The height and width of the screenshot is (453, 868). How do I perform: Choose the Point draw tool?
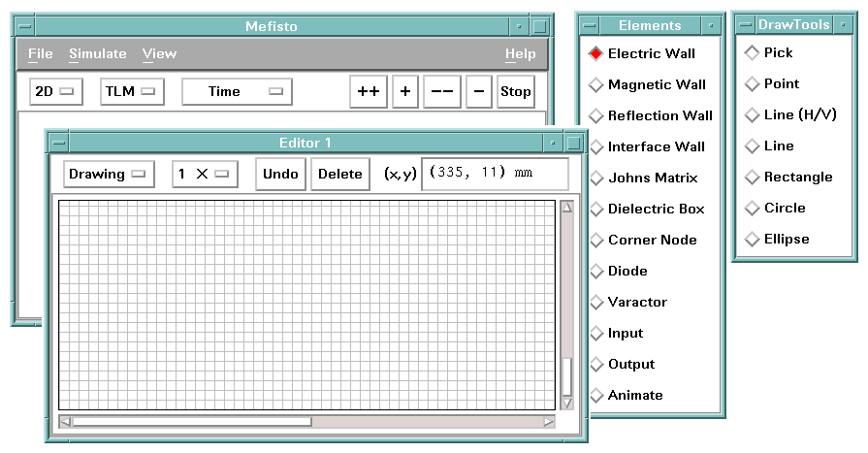[772, 83]
